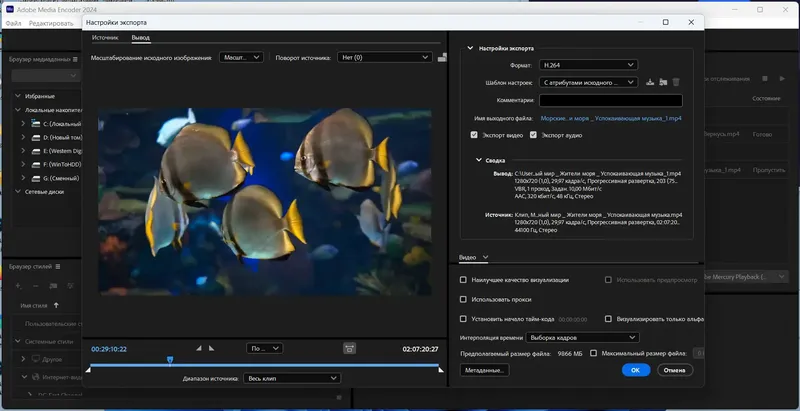This screenshot has width=800, height=411.
Task: Open the Диапазон источника dropdown
Action: pyautogui.click(x=292, y=378)
